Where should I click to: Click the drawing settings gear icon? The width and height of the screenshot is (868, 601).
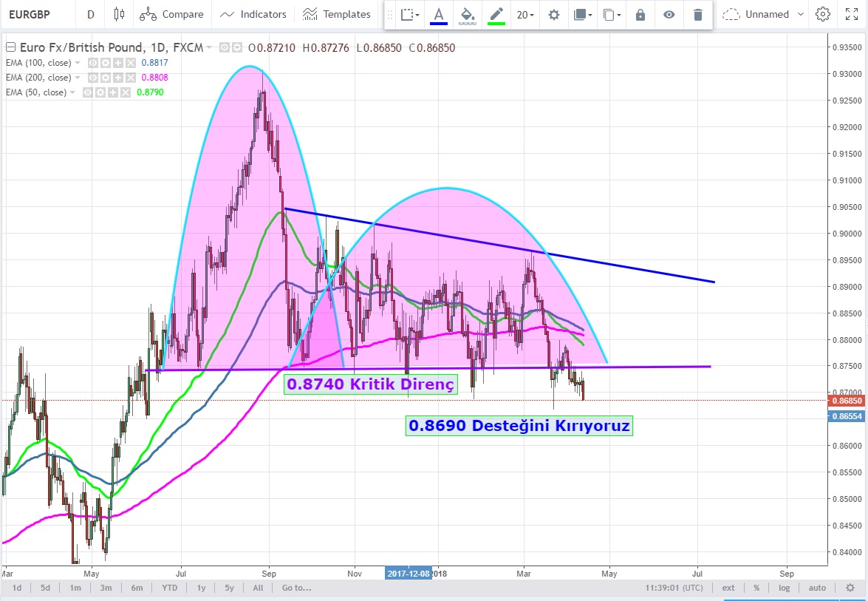click(x=553, y=15)
